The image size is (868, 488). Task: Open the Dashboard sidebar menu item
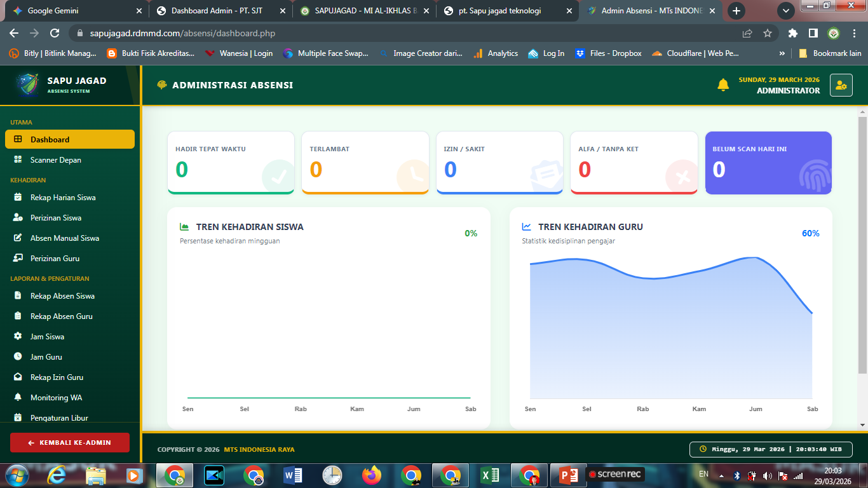point(70,139)
